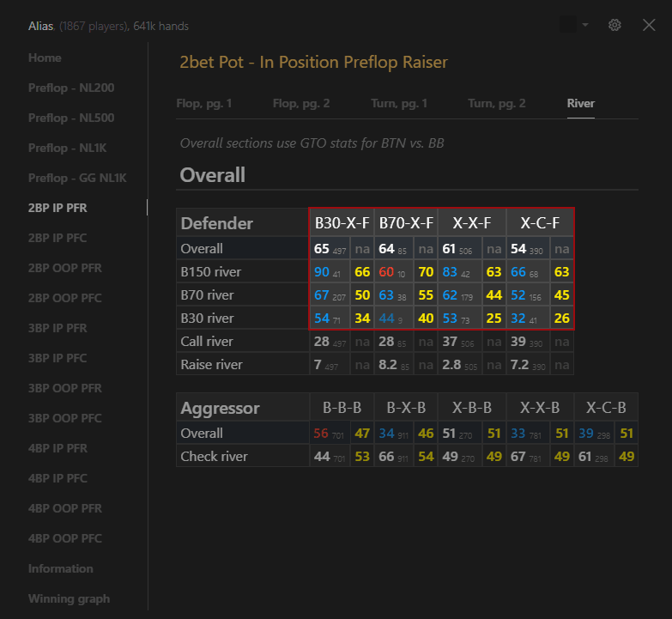Click the X-C-B column header
Screen dimensions: 672x619
606,407
